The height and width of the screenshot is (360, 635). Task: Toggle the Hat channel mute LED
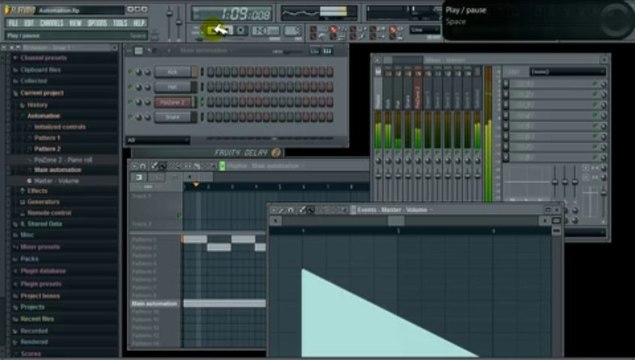coord(130,87)
